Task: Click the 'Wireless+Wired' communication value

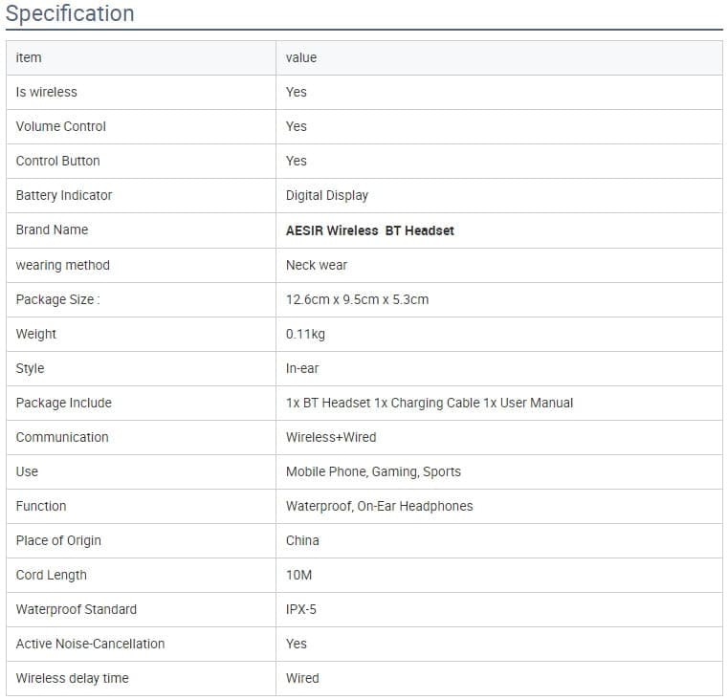Action: [330, 437]
